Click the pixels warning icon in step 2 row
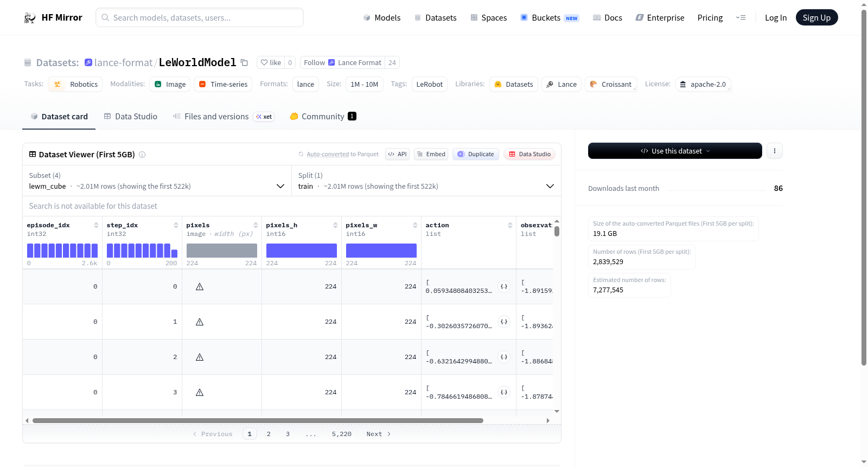Image resolution: width=868 pixels, height=467 pixels. (200, 357)
